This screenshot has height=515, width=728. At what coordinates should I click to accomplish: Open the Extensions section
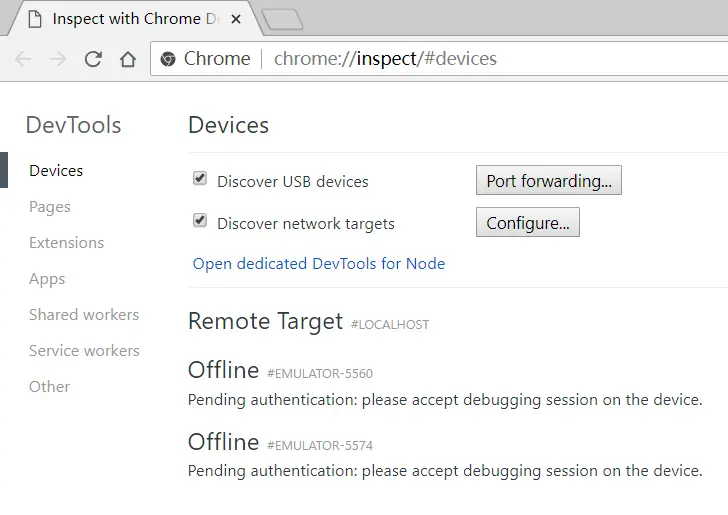click(x=66, y=243)
